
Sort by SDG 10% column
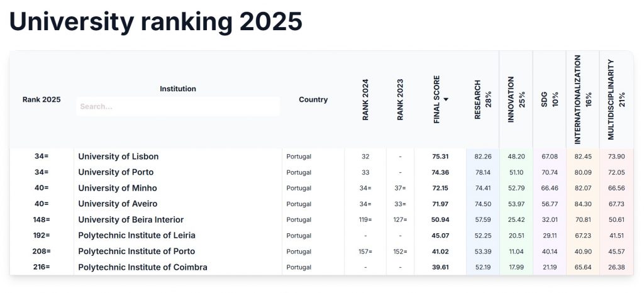coord(549,99)
